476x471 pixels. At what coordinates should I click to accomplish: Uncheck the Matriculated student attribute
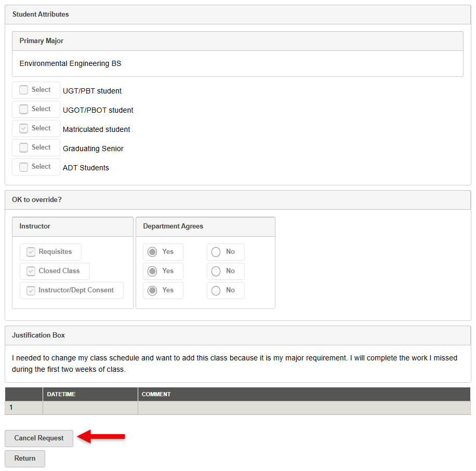pos(23,128)
